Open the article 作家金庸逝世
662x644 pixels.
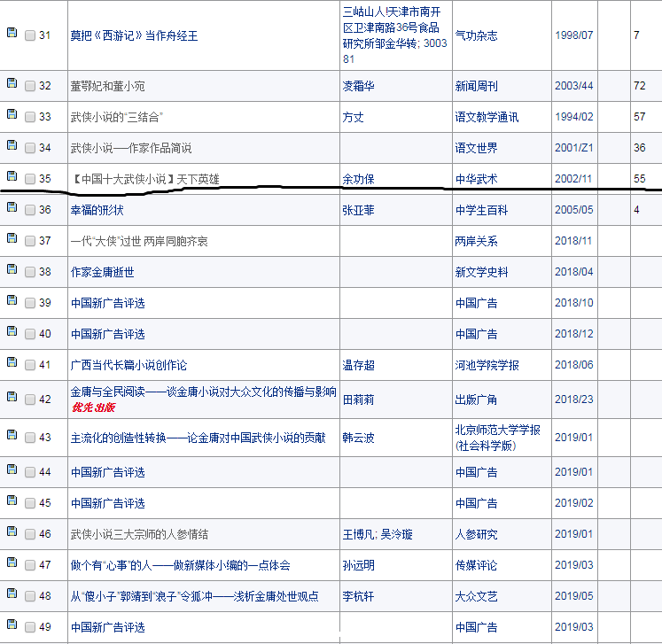pyautogui.click(x=105, y=272)
